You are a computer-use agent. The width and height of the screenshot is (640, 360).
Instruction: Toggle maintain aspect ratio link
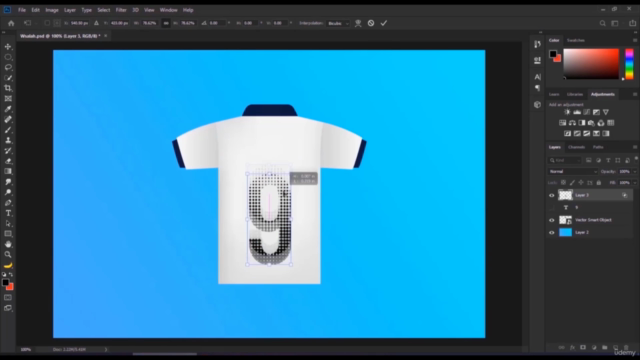pos(166,23)
